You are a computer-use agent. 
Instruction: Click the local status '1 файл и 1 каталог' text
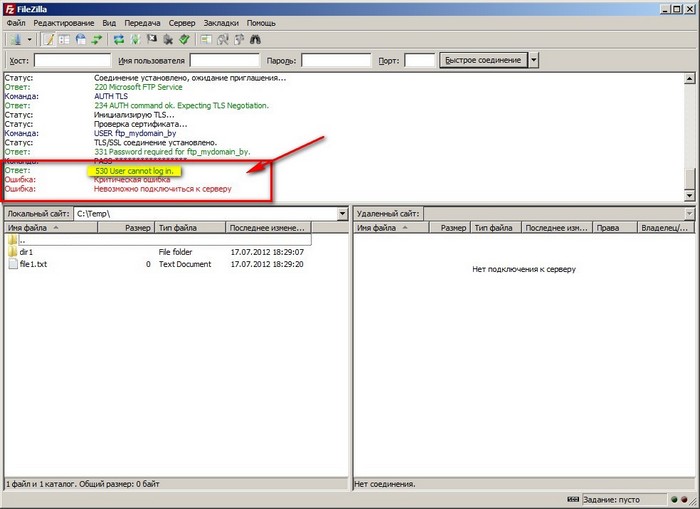pos(83,484)
